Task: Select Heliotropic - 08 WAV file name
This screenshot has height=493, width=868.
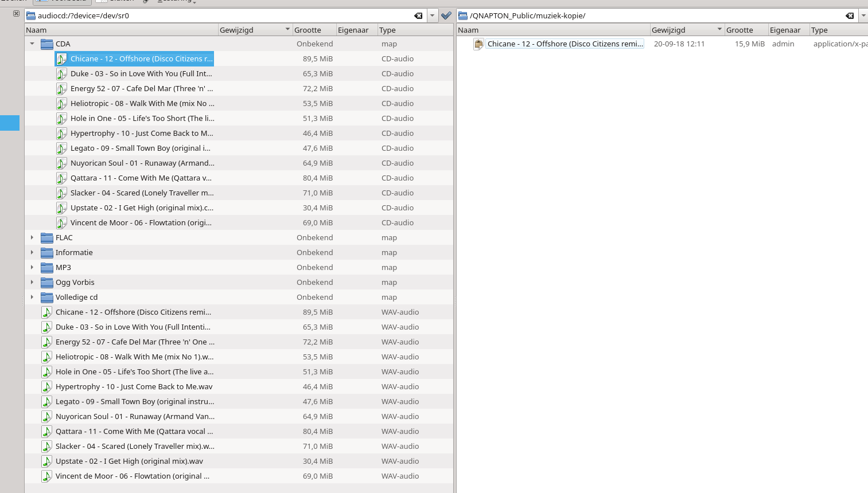Action: click(x=134, y=357)
